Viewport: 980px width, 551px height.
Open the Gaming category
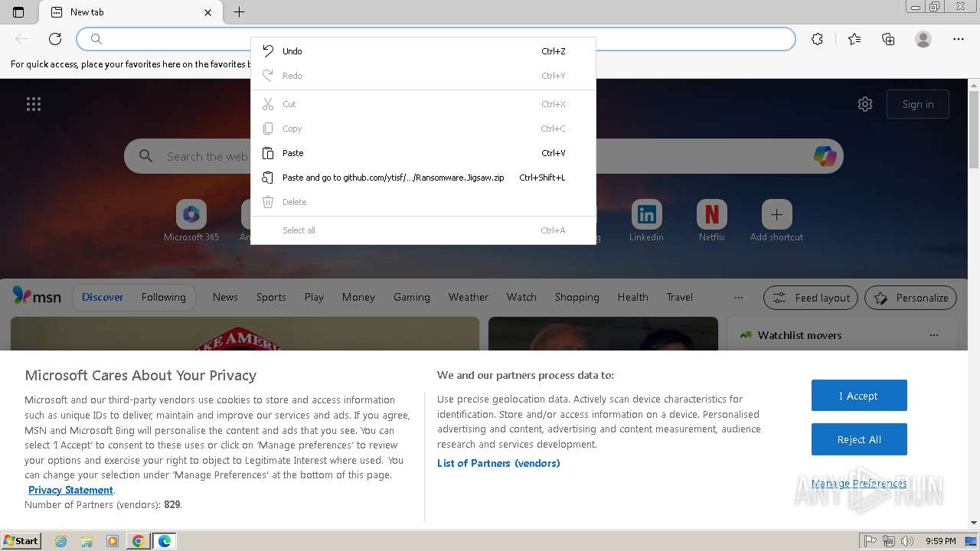coord(412,297)
